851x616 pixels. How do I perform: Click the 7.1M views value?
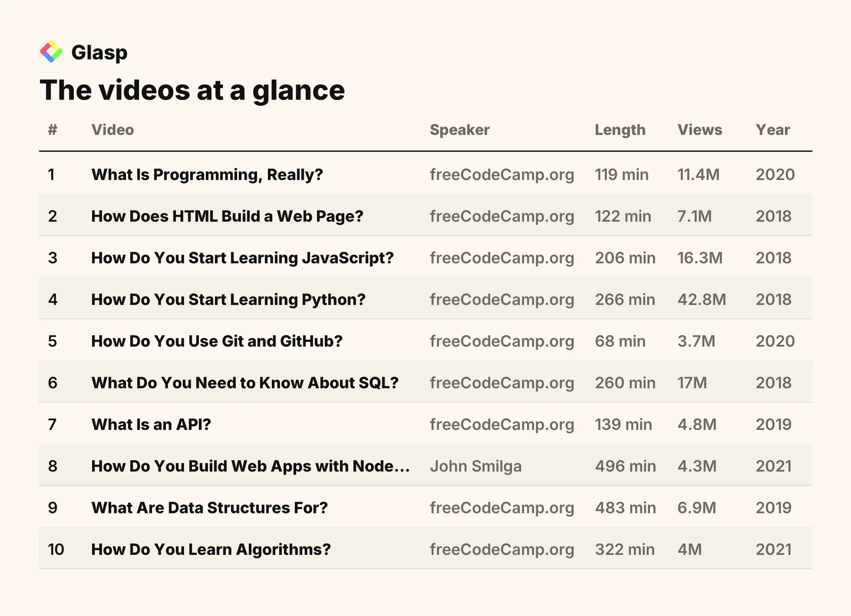pyautogui.click(x=695, y=216)
